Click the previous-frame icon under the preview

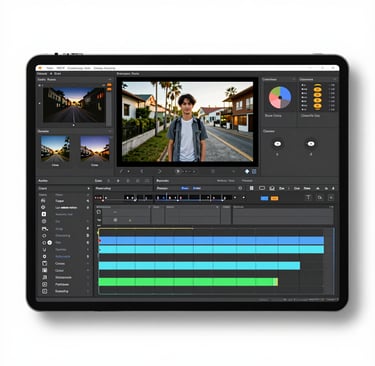tap(141, 171)
